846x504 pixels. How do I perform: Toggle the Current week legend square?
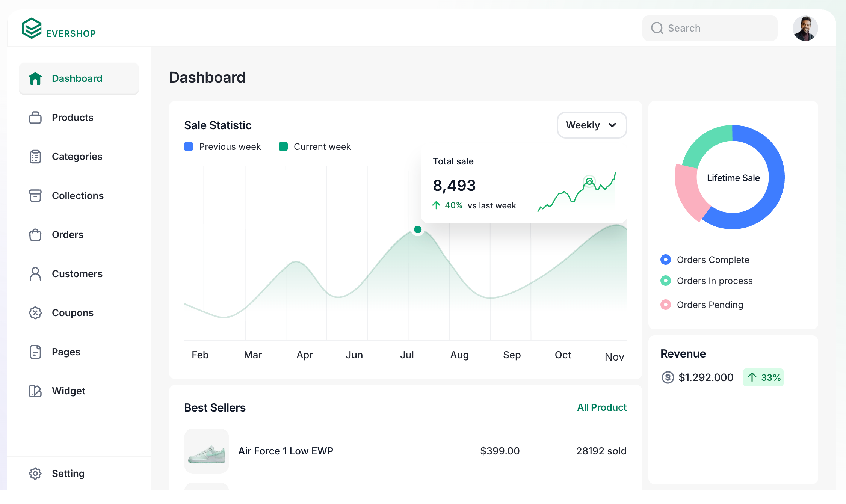click(283, 146)
